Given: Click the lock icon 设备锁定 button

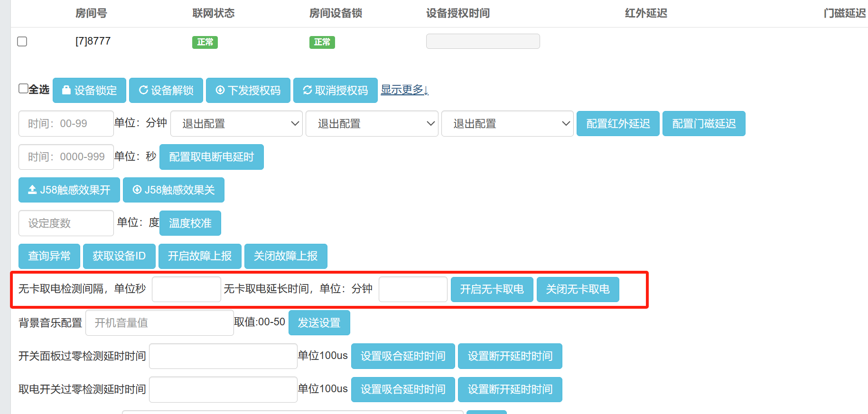Looking at the screenshot, I should click(x=89, y=90).
